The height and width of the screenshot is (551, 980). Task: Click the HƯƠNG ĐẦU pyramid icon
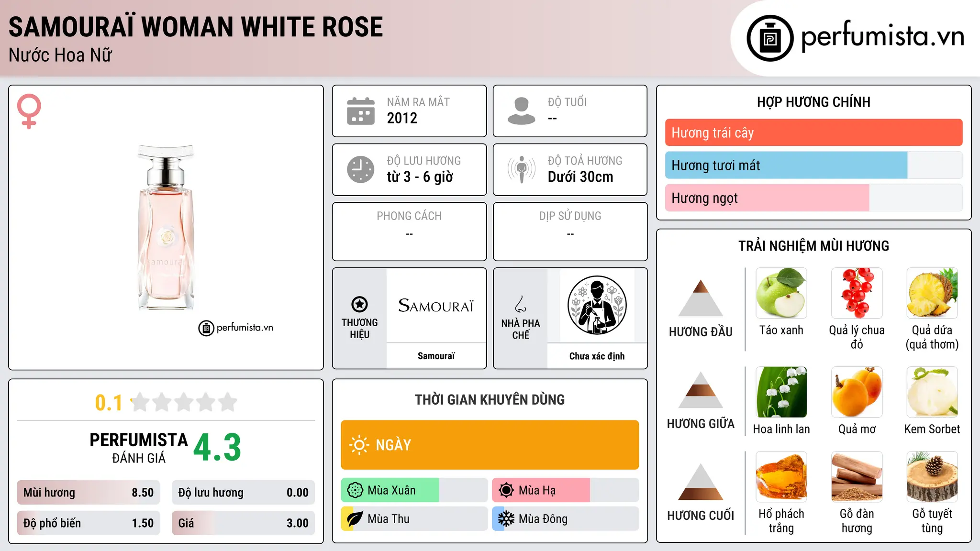tap(701, 298)
